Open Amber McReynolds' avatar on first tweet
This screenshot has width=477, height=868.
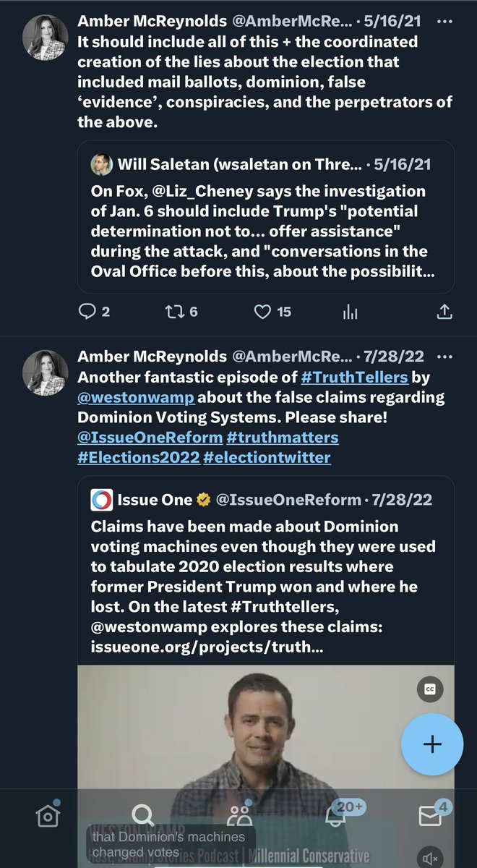[47, 36]
